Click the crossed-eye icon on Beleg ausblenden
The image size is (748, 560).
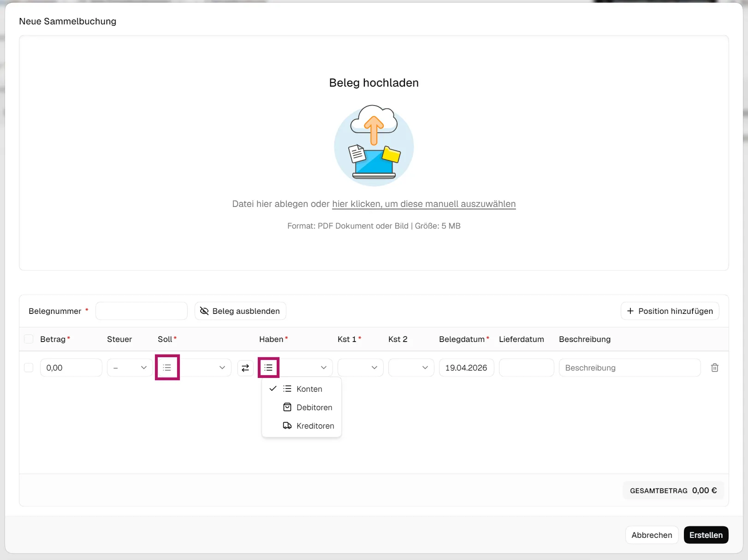[204, 311]
